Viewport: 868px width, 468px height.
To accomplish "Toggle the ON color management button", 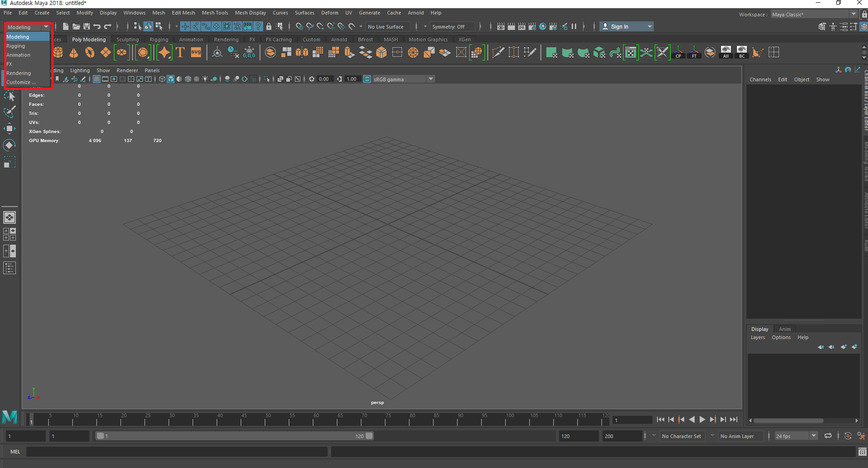I will [367, 79].
